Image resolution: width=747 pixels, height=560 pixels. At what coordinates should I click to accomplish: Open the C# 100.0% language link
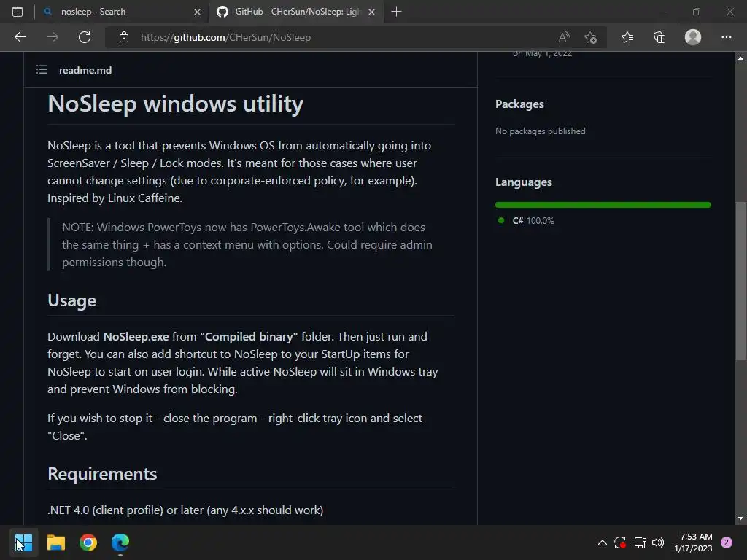tap(526, 220)
